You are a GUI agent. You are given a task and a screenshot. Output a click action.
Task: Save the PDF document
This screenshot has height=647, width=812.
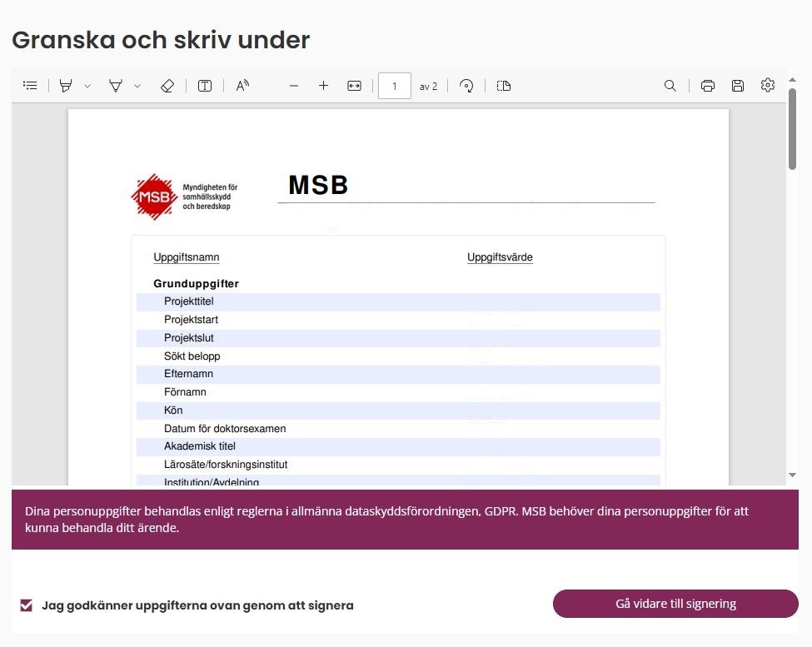738,86
